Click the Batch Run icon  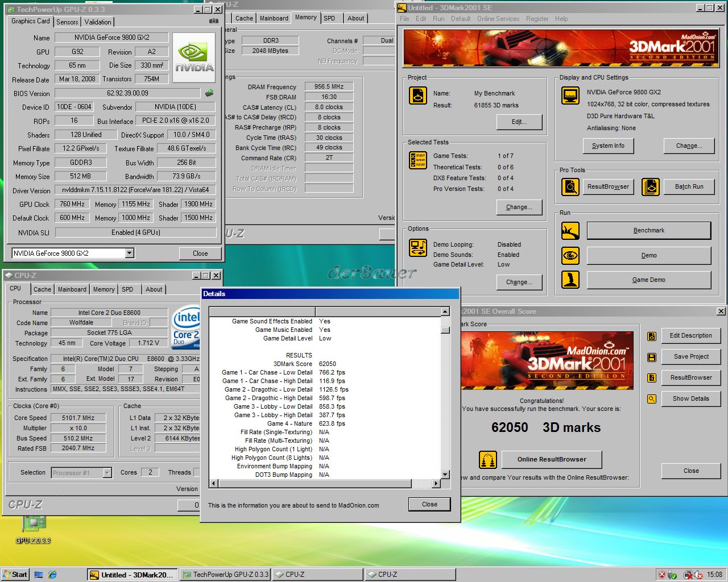(x=651, y=186)
